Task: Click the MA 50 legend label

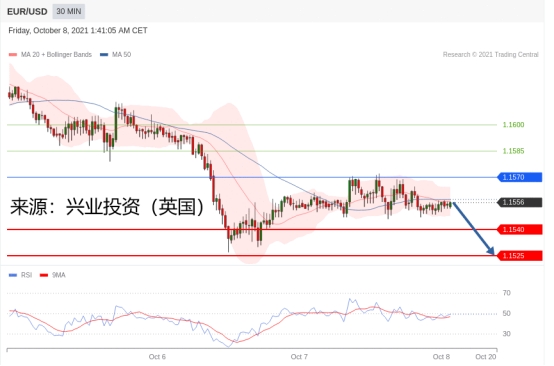Action: pyautogui.click(x=121, y=55)
